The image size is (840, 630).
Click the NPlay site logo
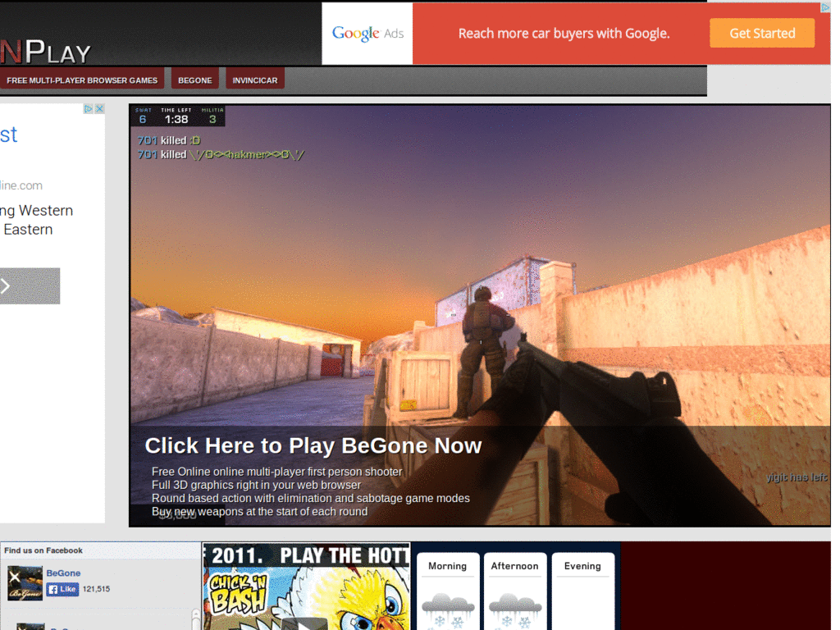click(46, 52)
